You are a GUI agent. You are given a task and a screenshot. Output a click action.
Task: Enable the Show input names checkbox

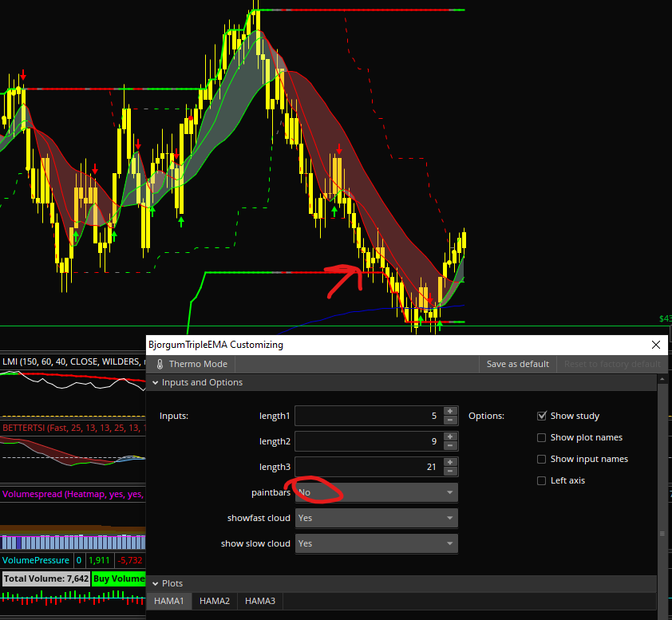coord(542,459)
